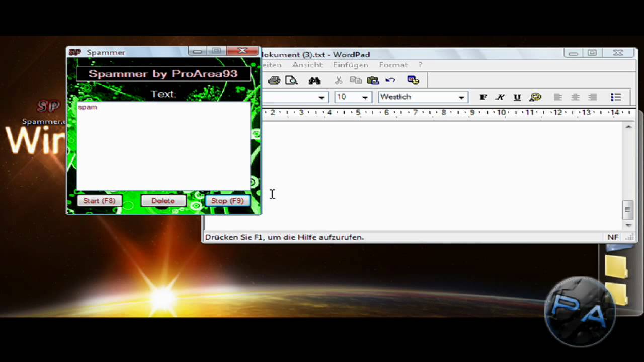Click the Paste clipboard icon

coord(373,80)
